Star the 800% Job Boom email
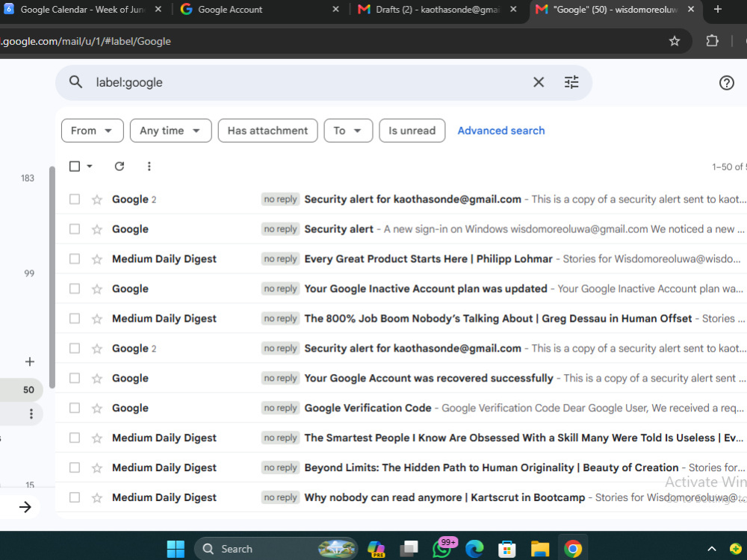Viewport: 747px width, 560px height. pyautogui.click(x=97, y=319)
